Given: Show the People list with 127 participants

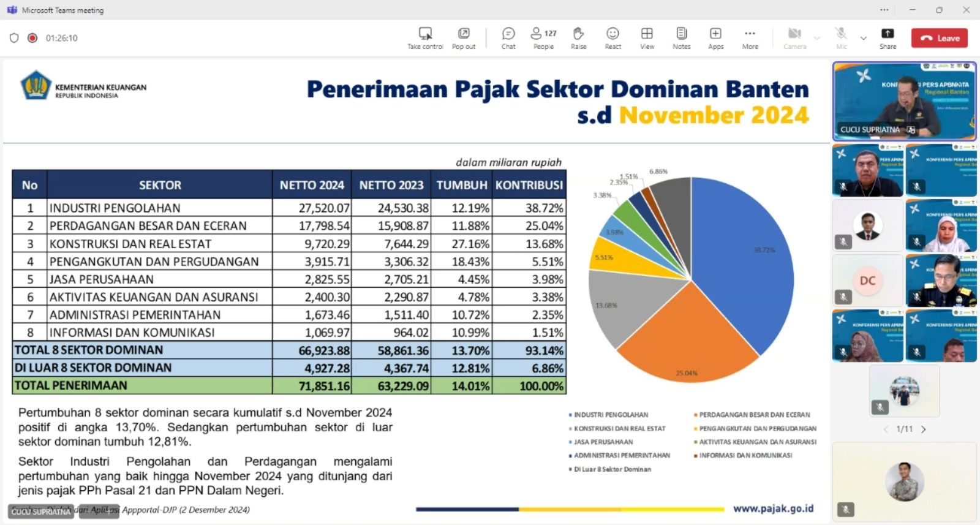Looking at the screenshot, I should [x=543, y=38].
